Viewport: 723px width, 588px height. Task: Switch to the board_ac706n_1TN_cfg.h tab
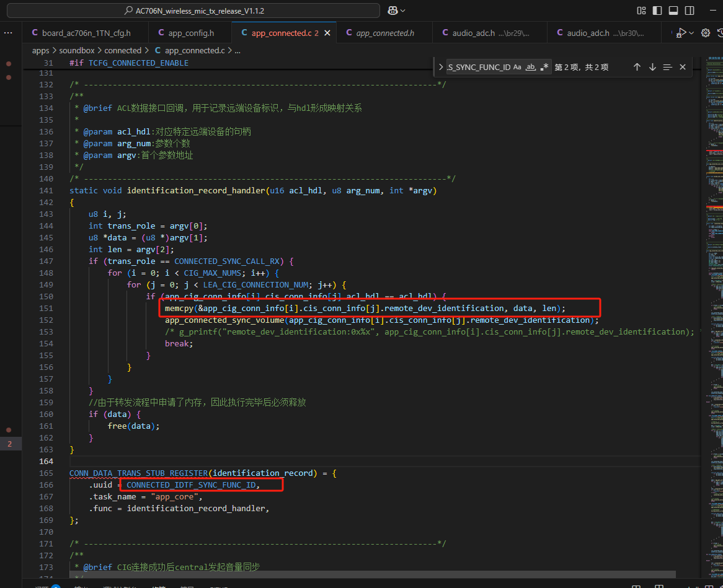pos(86,33)
